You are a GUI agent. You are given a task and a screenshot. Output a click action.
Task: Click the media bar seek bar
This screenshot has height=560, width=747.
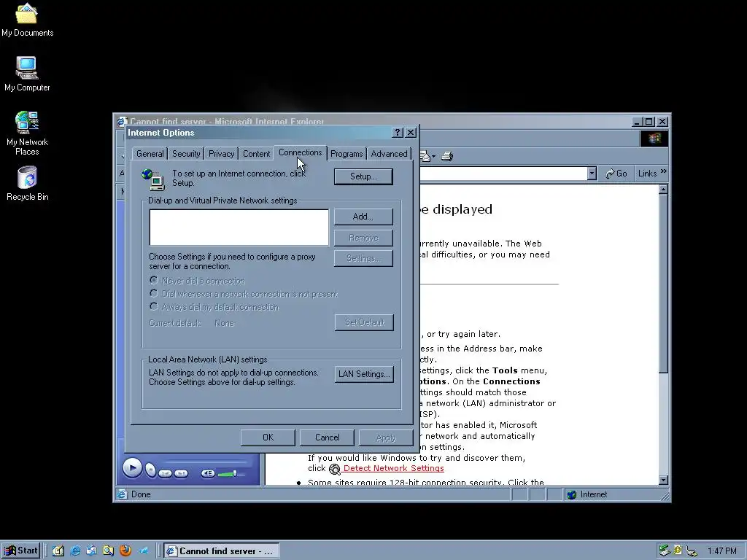[205, 462]
